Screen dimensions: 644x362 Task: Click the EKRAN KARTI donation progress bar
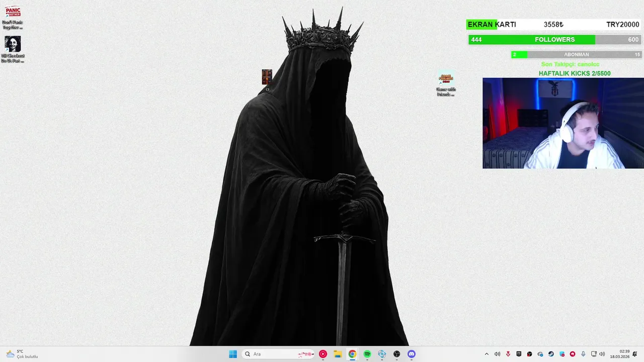pos(553,25)
